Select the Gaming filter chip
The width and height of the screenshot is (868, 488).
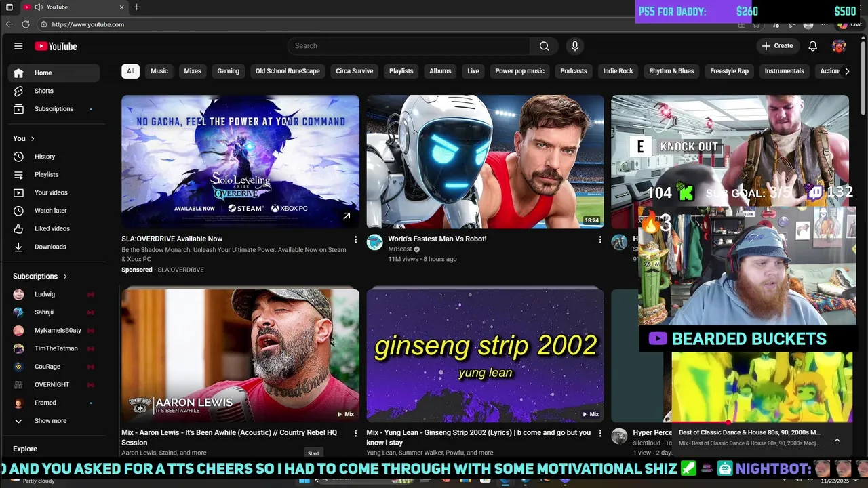(228, 71)
